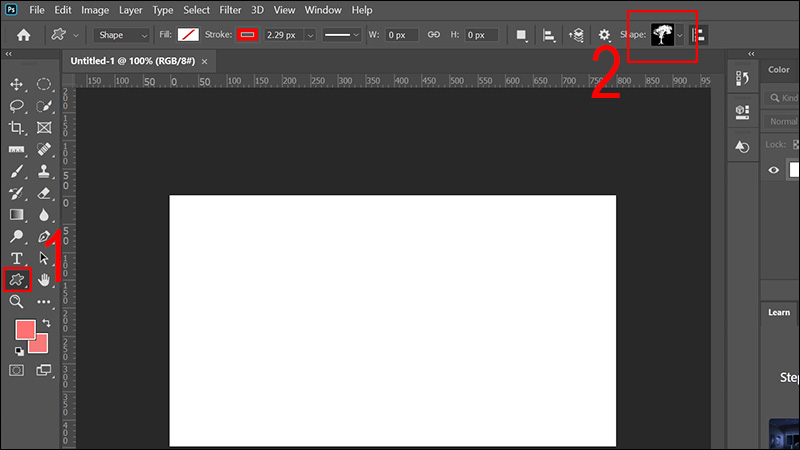The image size is (800, 450).
Task: Toggle layer visibility eye icon
Action: point(773,170)
